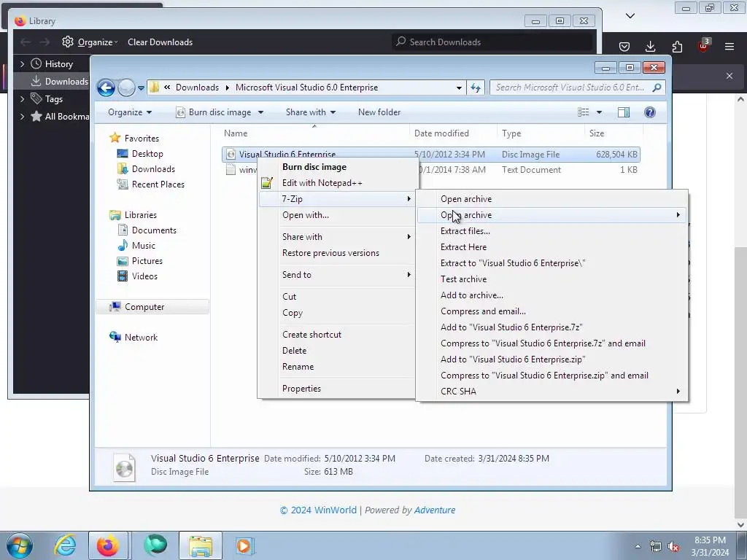Viewport: 747px width, 560px height.
Task: Choose Extract files... in 7-Zip submenu
Action: pyautogui.click(x=551, y=231)
